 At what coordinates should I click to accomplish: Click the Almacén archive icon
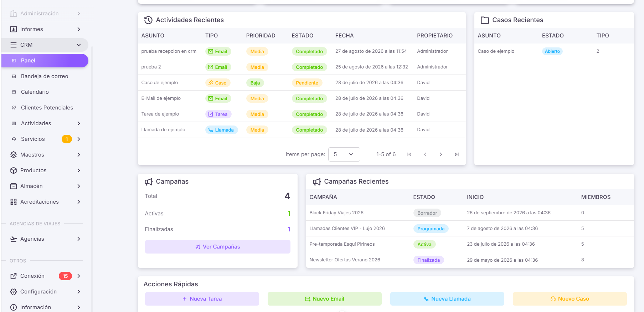14,186
